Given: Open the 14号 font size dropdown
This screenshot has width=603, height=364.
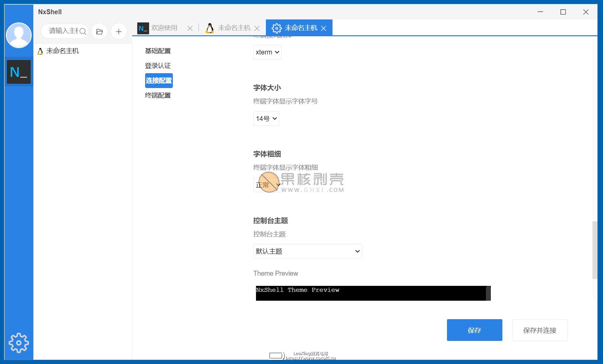Looking at the screenshot, I should pyautogui.click(x=266, y=118).
